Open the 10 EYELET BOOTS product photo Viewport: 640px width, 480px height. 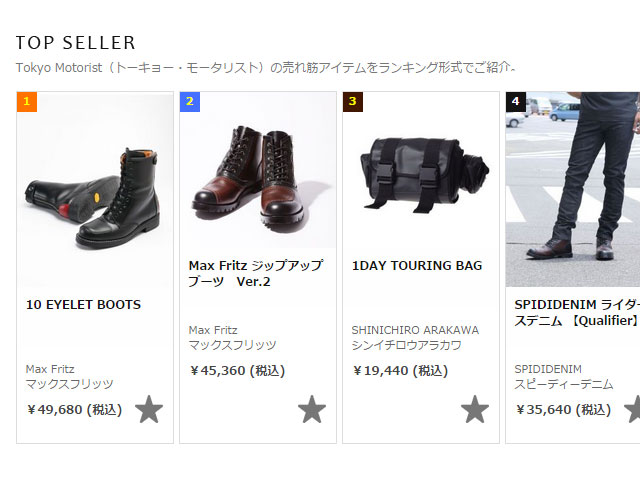[95, 189]
